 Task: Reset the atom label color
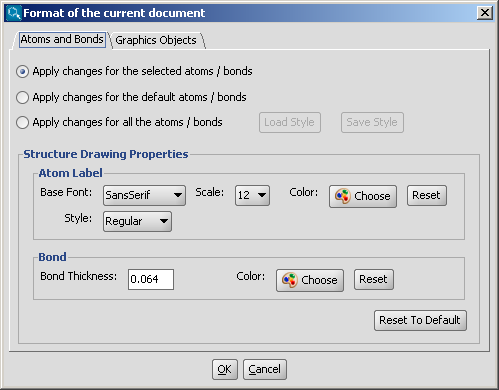(426, 195)
